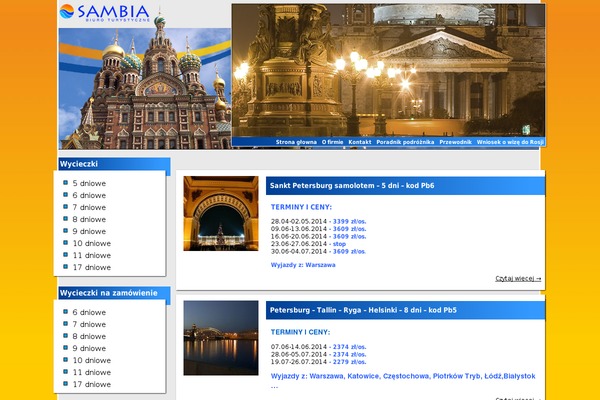600x400 pixels.
Task: Click the 09.06-13.06.2014 price line
Action: (318, 229)
